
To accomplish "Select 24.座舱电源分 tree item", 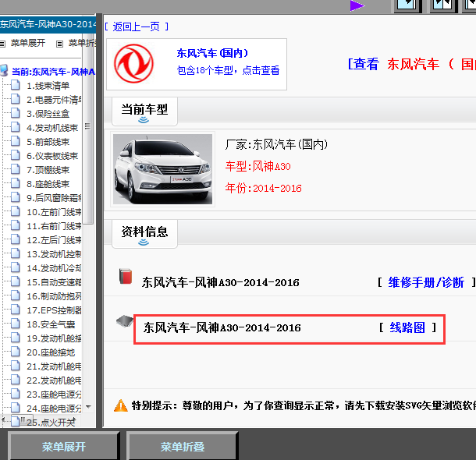I will [x=54, y=408].
